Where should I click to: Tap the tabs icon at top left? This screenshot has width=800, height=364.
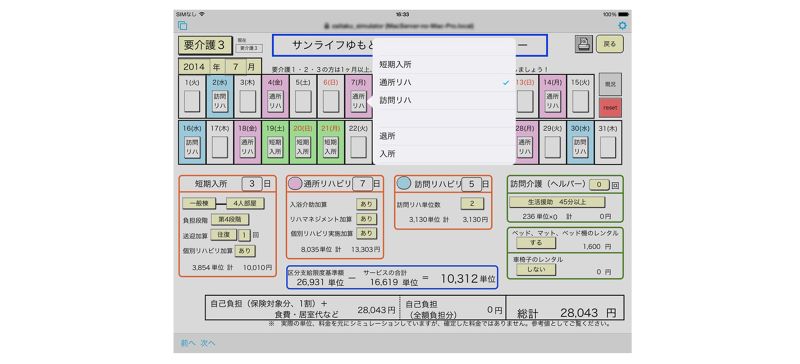182,26
